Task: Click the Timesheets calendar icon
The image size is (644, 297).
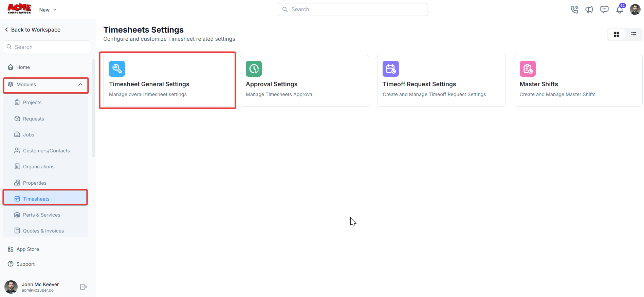Action: click(17, 199)
